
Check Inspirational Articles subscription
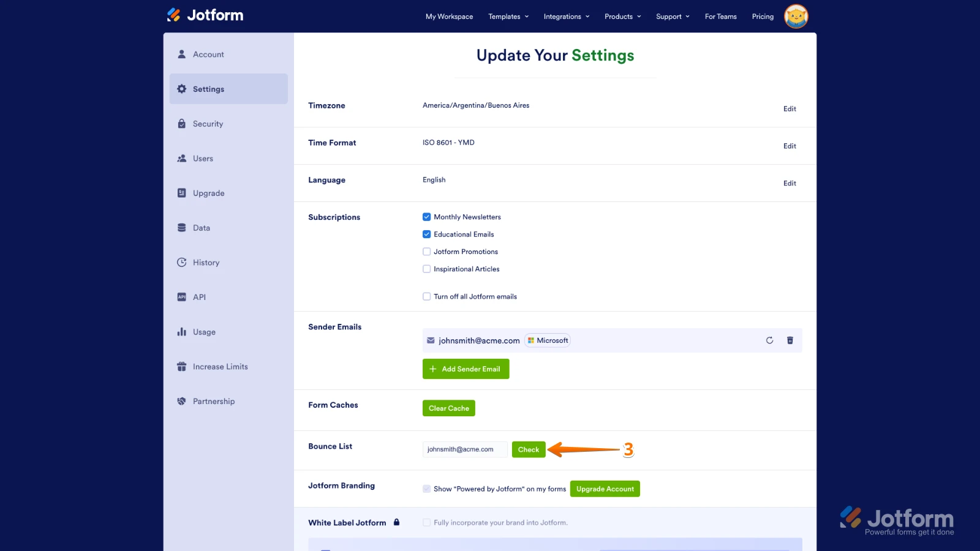[x=426, y=269]
